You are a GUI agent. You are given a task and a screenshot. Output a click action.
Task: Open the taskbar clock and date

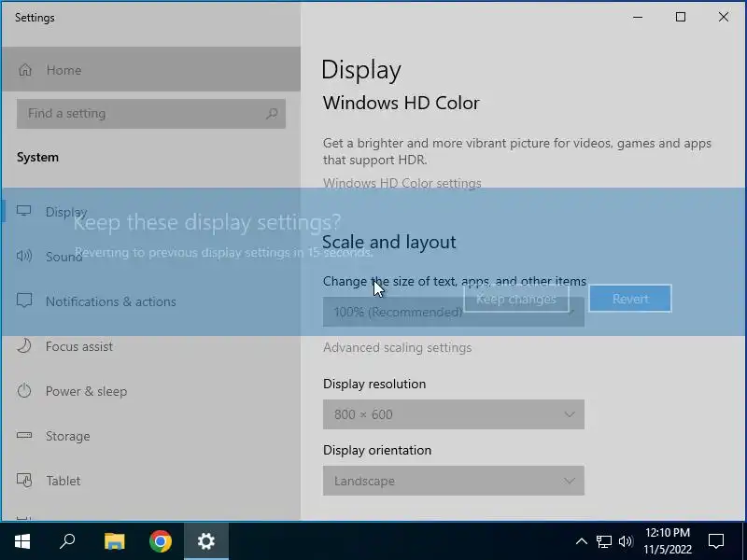[x=668, y=541]
